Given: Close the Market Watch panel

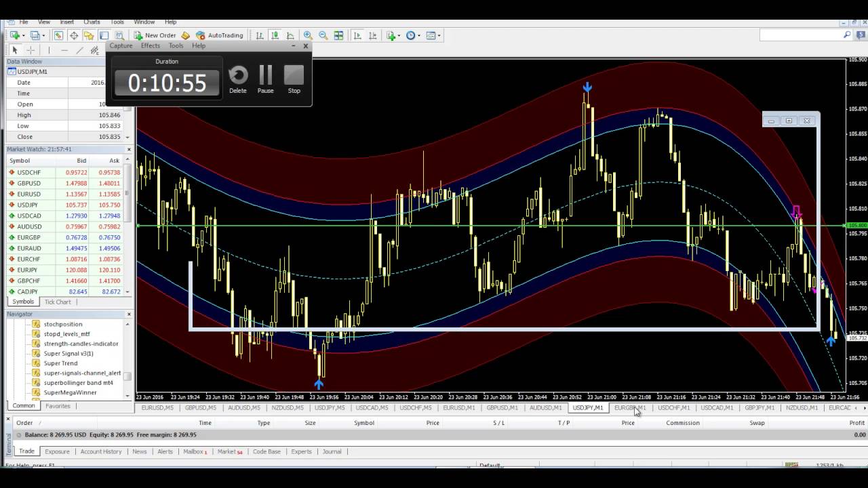Looking at the screenshot, I should (x=129, y=149).
